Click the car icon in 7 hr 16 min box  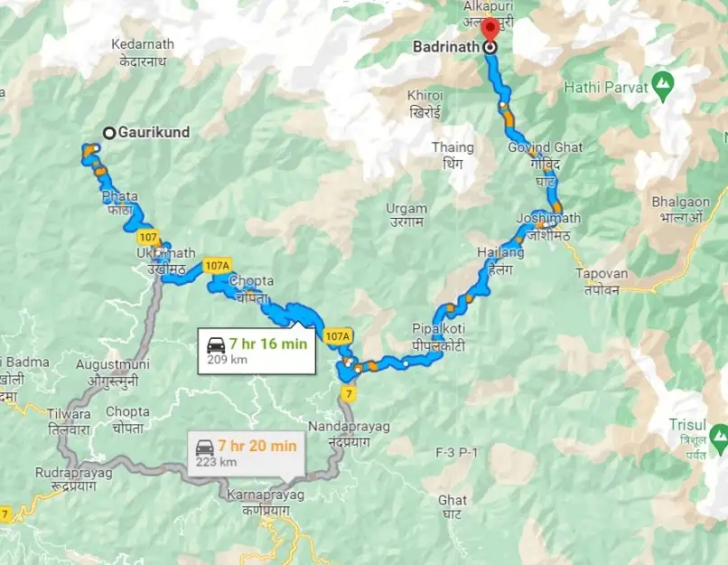[216, 345]
